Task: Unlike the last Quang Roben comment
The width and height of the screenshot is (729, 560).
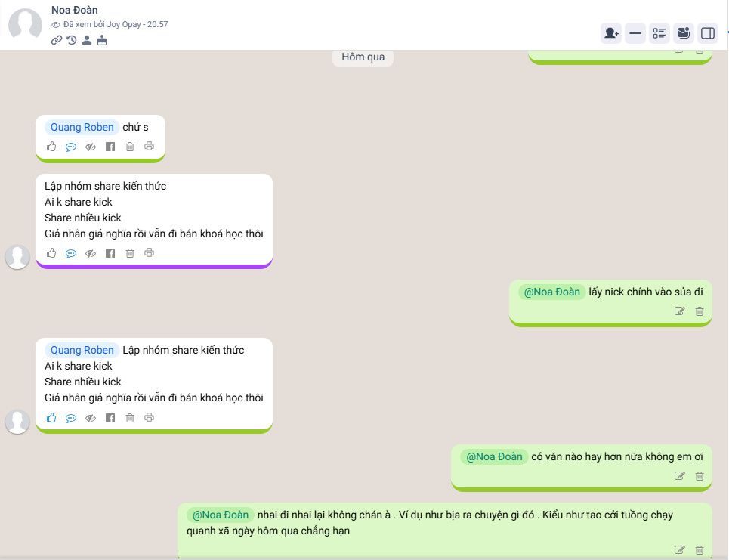Action: tap(51, 418)
